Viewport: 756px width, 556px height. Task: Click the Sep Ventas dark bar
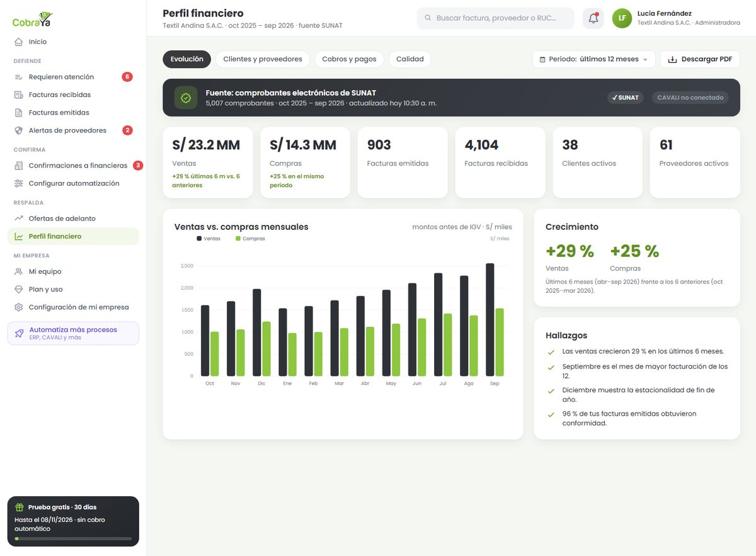pyautogui.click(x=490, y=320)
